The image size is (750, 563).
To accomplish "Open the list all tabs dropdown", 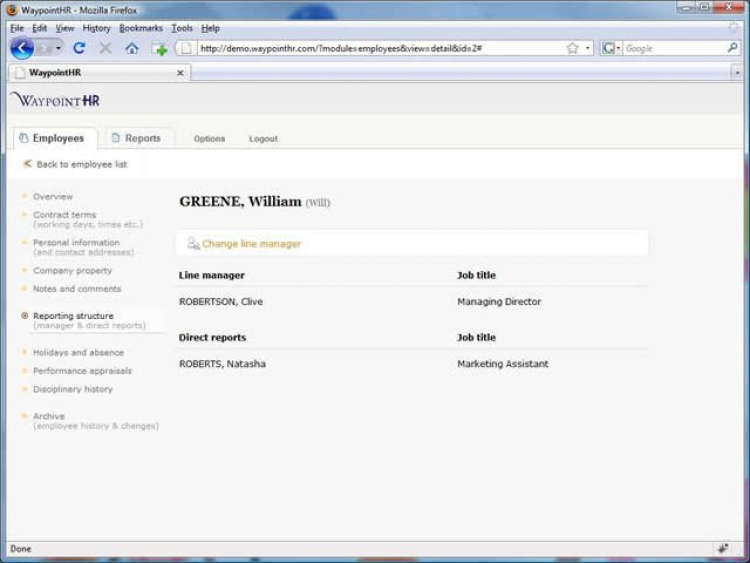I will point(737,73).
